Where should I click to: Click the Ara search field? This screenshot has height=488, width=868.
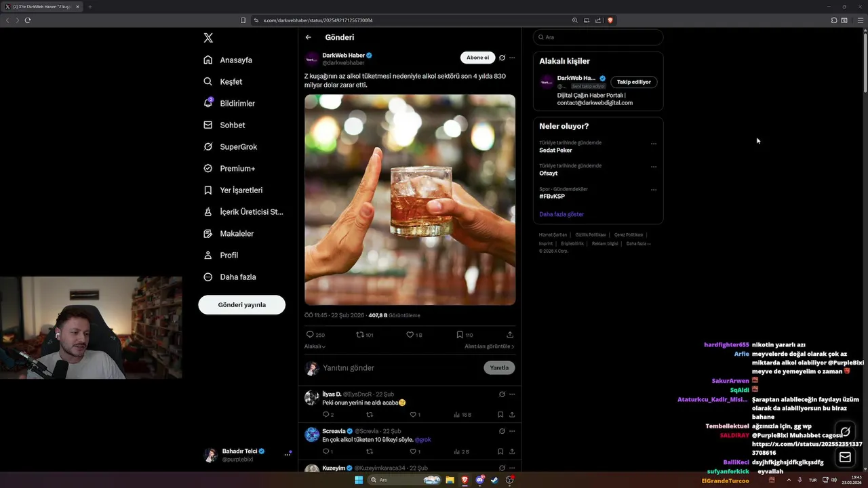pyautogui.click(x=598, y=37)
